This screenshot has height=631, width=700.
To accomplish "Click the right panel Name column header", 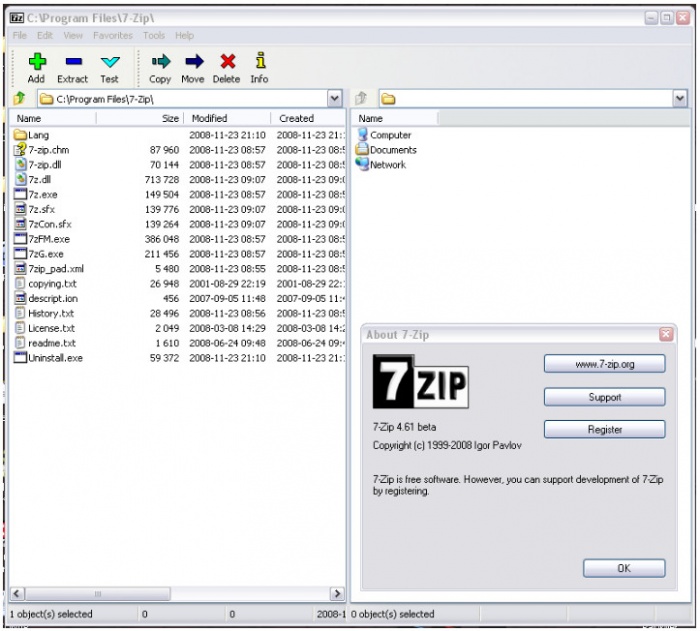I will click(395, 118).
